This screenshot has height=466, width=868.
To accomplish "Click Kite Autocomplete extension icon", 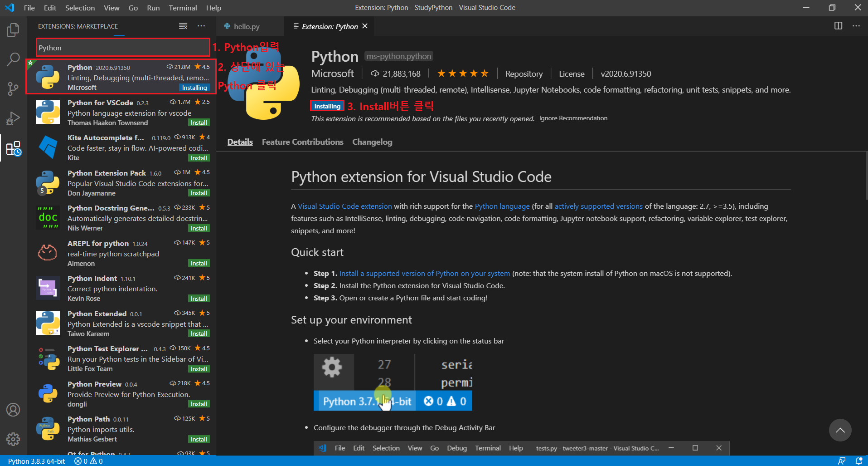I will click(48, 147).
